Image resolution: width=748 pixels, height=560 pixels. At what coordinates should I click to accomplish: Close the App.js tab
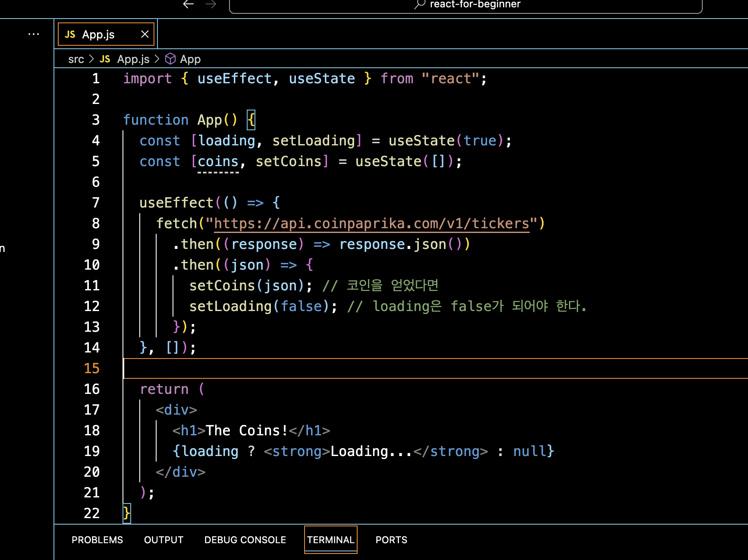coord(145,34)
